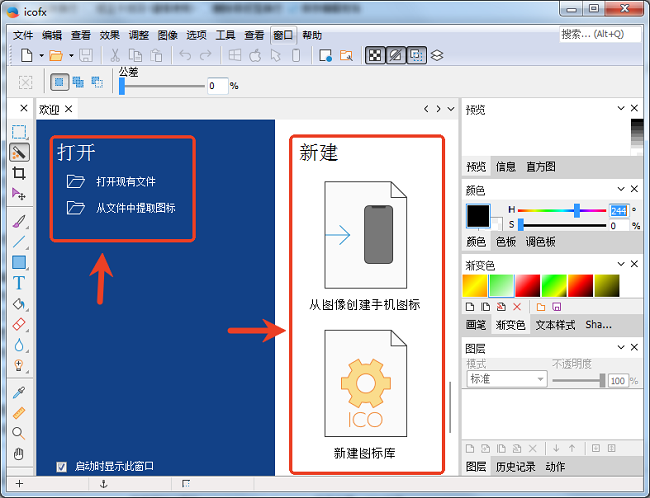
Task: Select the green gradient swatch
Action: point(502,286)
